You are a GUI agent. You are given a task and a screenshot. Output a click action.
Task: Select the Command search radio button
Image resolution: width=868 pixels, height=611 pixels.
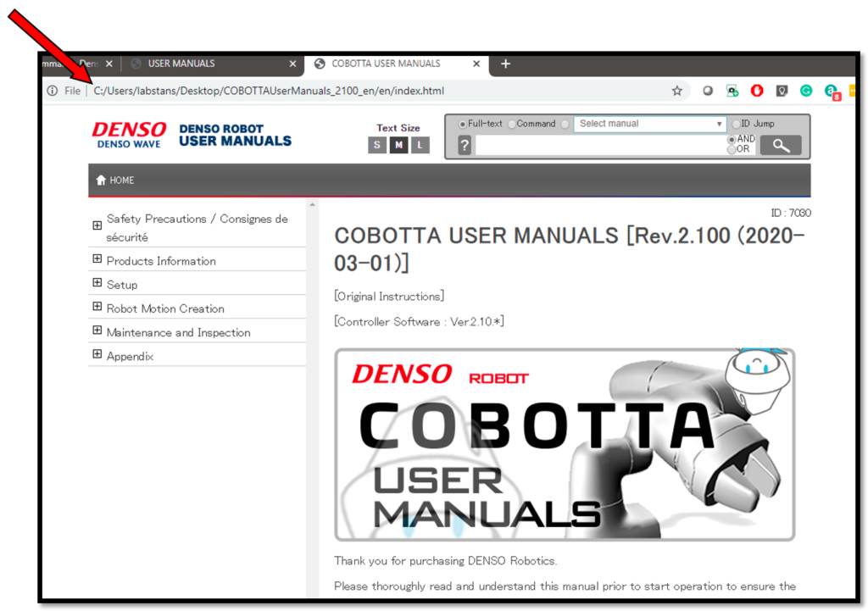pyautogui.click(x=511, y=125)
